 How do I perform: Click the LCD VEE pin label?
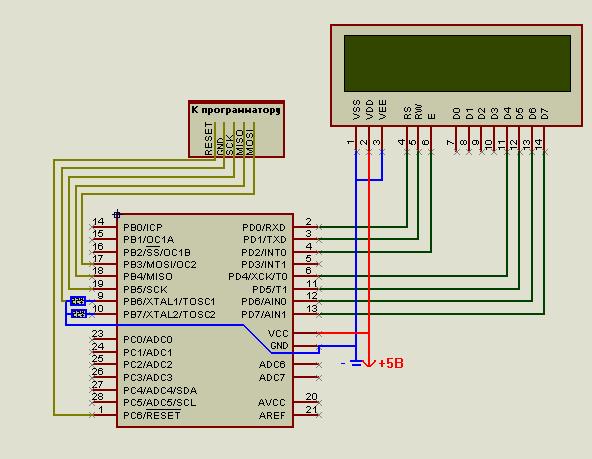382,109
